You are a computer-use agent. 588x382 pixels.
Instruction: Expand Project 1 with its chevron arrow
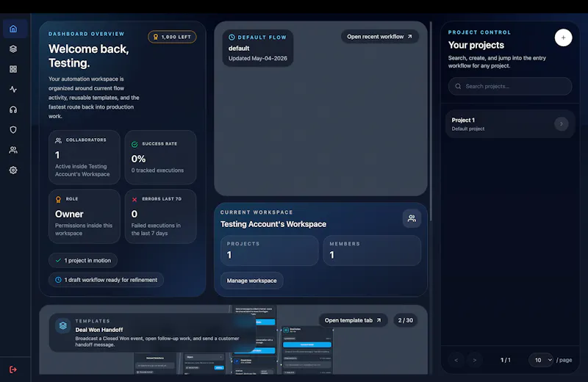(x=562, y=124)
